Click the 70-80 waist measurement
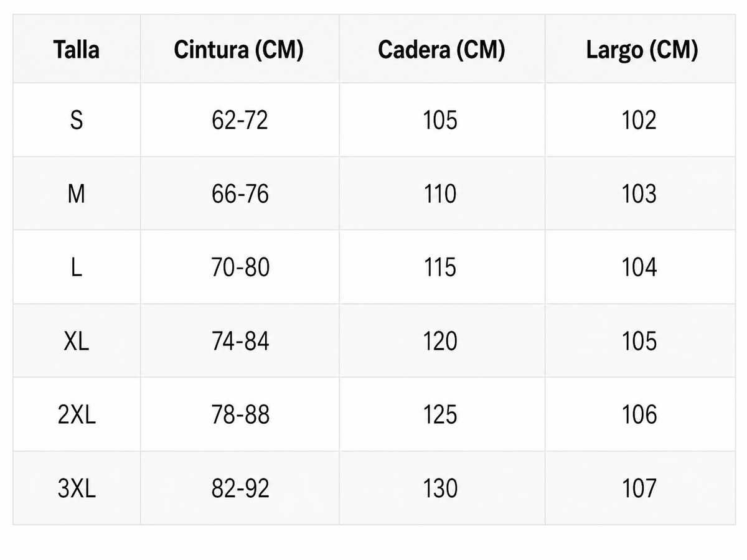The height and width of the screenshot is (560, 747). click(x=240, y=268)
